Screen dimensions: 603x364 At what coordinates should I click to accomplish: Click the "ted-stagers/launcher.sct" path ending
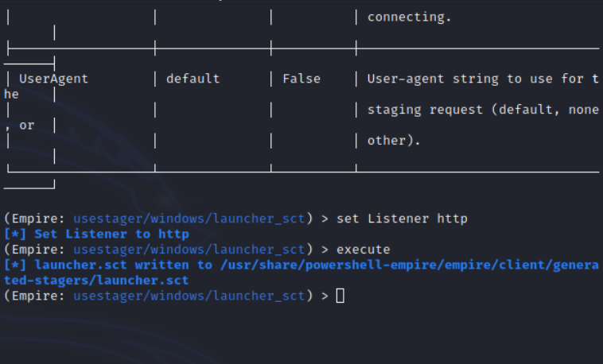click(x=96, y=280)
